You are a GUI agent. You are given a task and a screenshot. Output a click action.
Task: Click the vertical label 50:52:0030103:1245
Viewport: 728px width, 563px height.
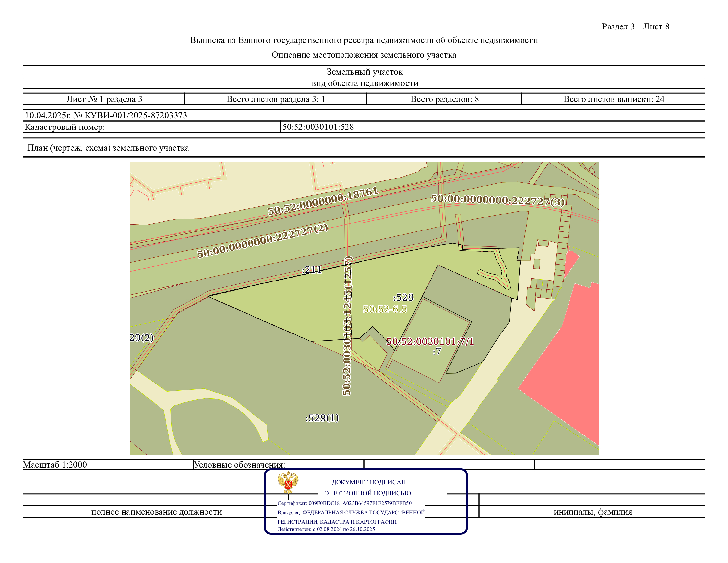point(347,326)
